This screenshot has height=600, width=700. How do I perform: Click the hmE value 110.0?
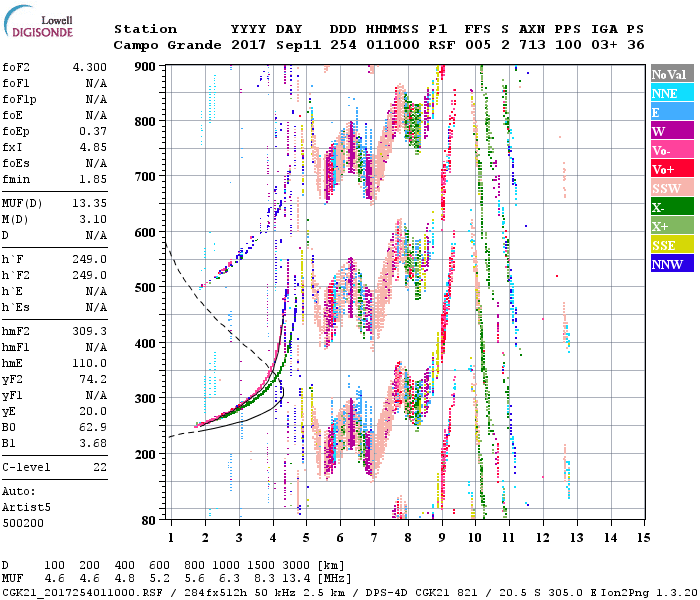pyautogui.click(x=90, y=363)
